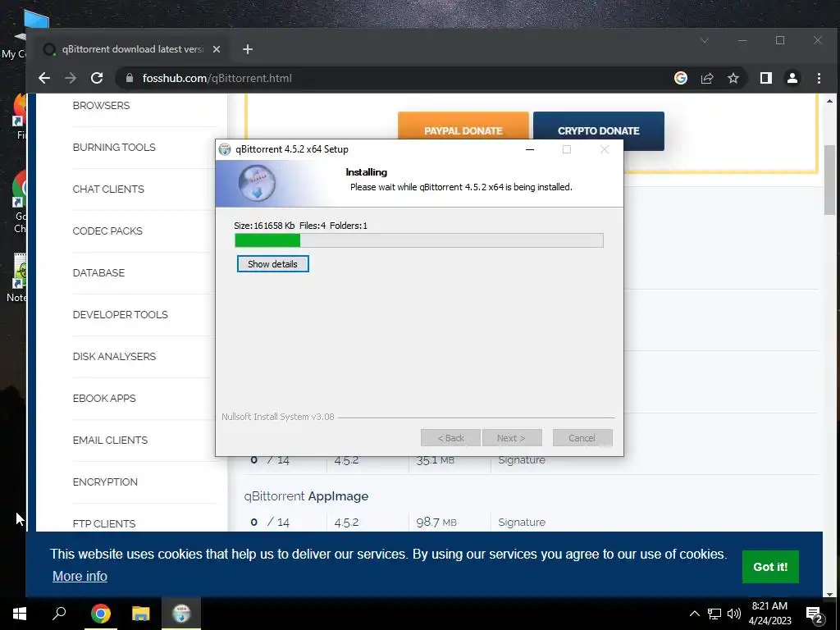This screenshot has height=630, width=840.
Task: Open the Google icon in address bar
Action: pyautogui.click(x=680, y=78)
